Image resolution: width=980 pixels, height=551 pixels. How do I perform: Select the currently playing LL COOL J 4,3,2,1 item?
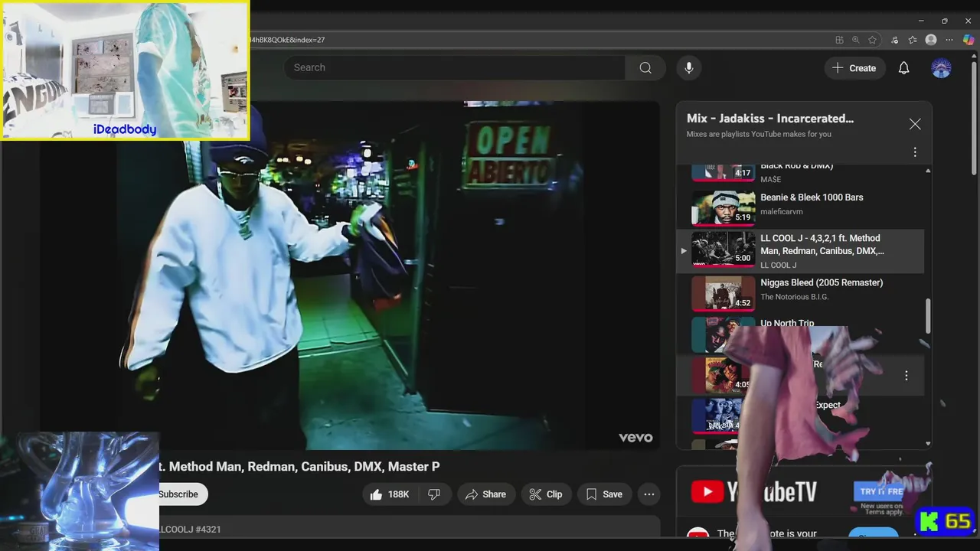pyautogui.click(x=801, y=251)
